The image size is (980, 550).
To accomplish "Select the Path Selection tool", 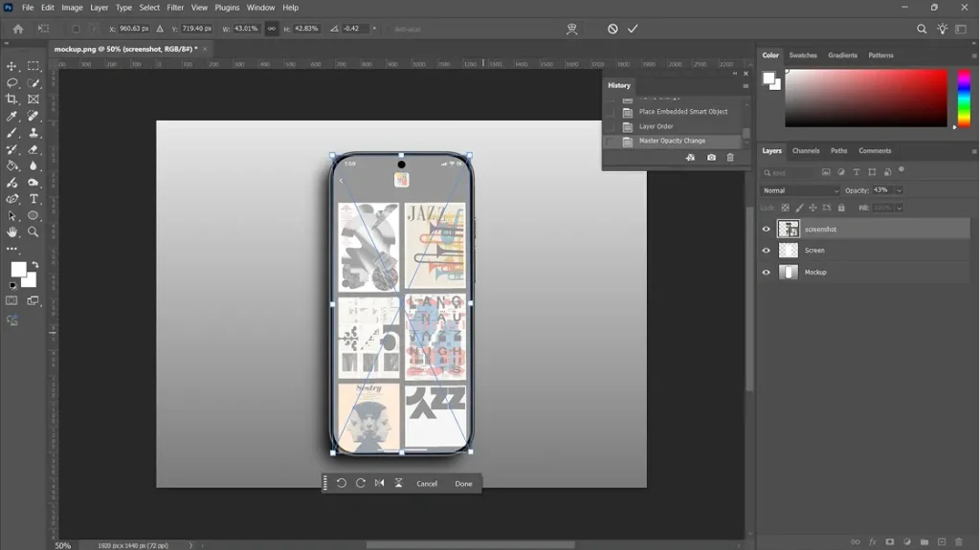I will point(11,215).
